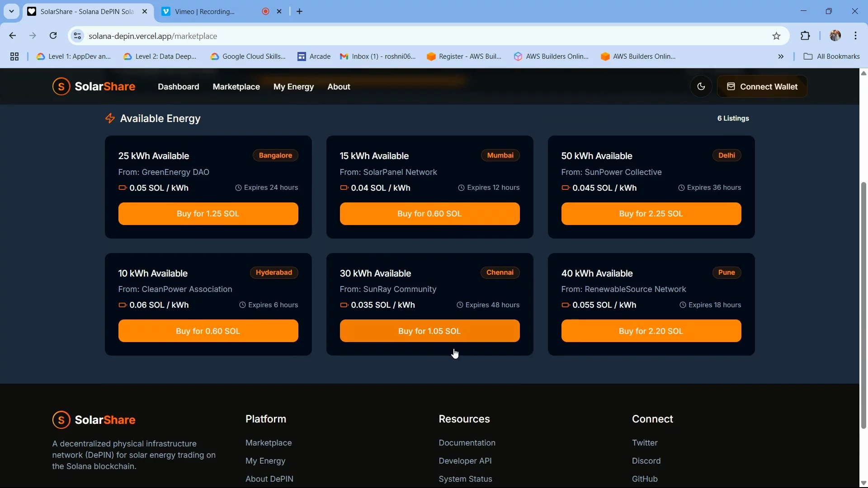868x488 pixels.
Task: Open site information icon in address bar
Action: (x=77, y=36)
